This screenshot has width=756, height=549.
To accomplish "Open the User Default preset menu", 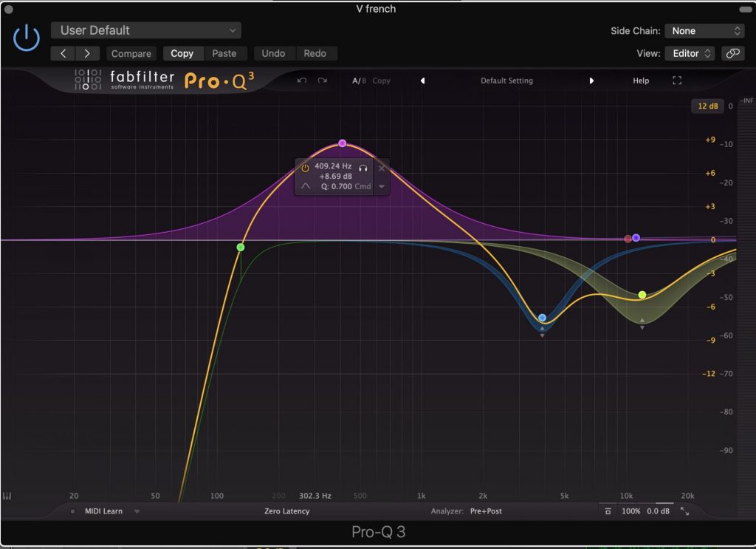I will [146, 30].
